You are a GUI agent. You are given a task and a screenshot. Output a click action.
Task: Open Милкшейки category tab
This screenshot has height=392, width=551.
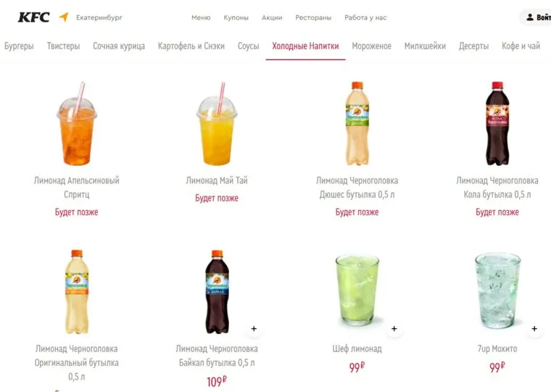[425, 46]
